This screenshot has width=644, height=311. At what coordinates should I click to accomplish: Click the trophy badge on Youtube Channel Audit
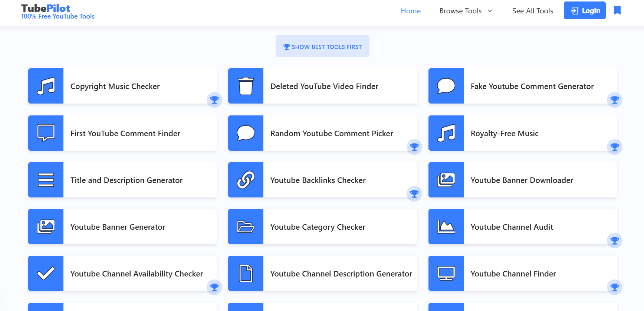coord(615,240)
